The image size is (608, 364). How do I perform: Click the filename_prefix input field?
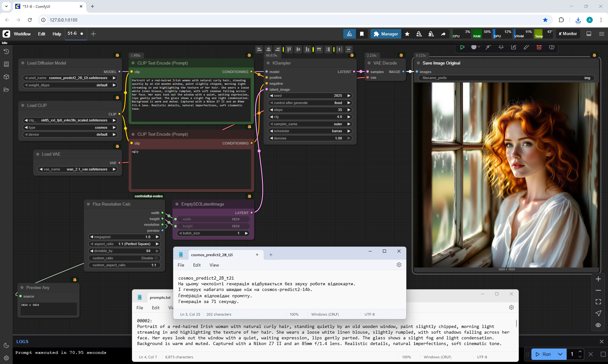pyautogui.click(x=506, y=78)
